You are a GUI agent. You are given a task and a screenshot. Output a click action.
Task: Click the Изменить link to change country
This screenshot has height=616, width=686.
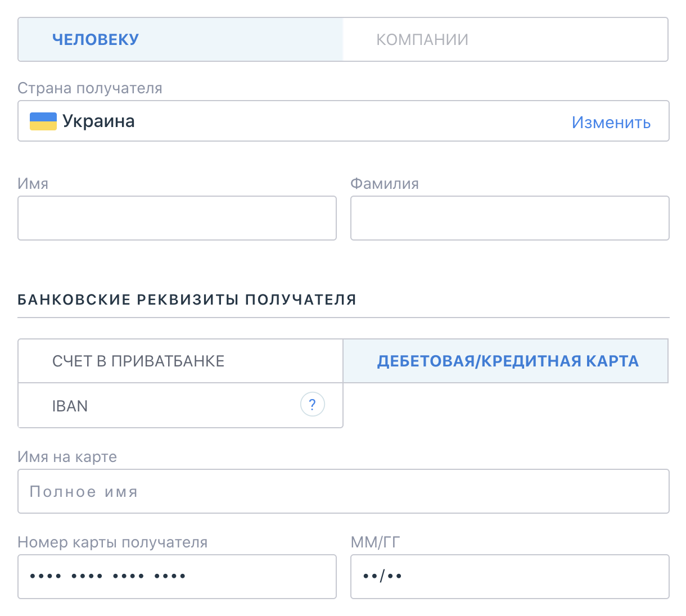[x=611, y=122]
